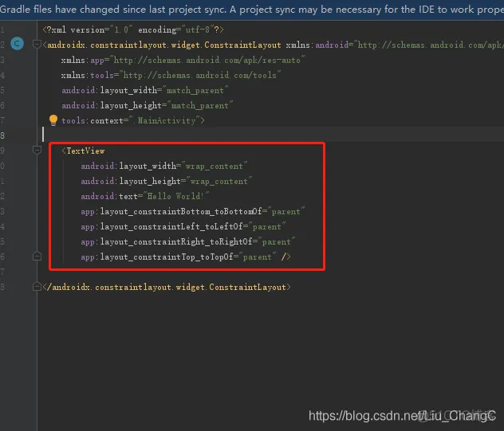Collapse the ConstraintLayout opening tag fold marker
The width and height of the screenshot is (504, 431).
point(37,44)
